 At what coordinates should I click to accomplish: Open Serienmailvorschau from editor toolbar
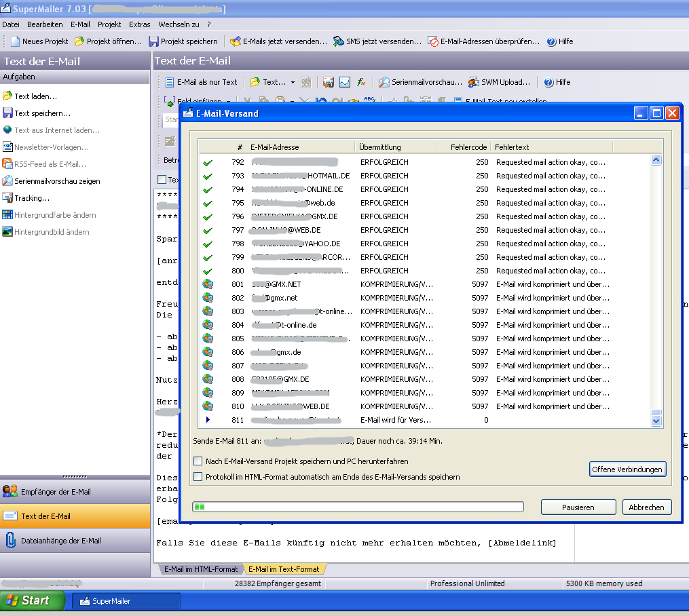(x=420, y=82)
